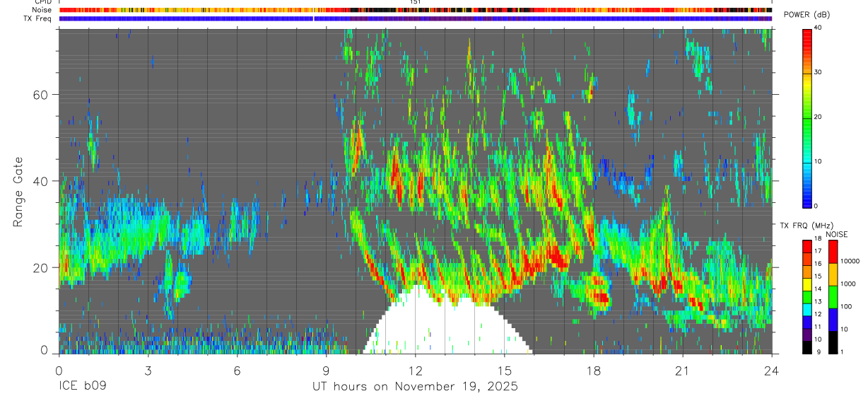Click the 13 label on TX frequency legend
Viewport: 868px width, 401px height.
[818, 302]
